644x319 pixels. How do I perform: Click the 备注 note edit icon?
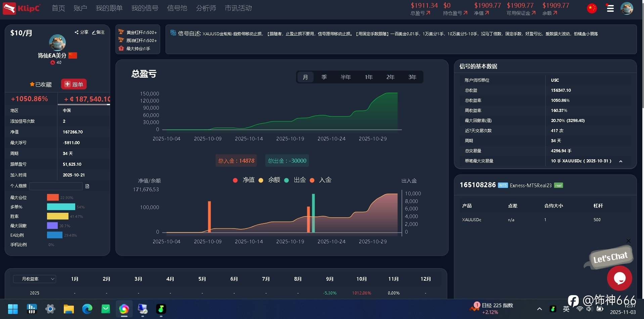click(98, 32)
